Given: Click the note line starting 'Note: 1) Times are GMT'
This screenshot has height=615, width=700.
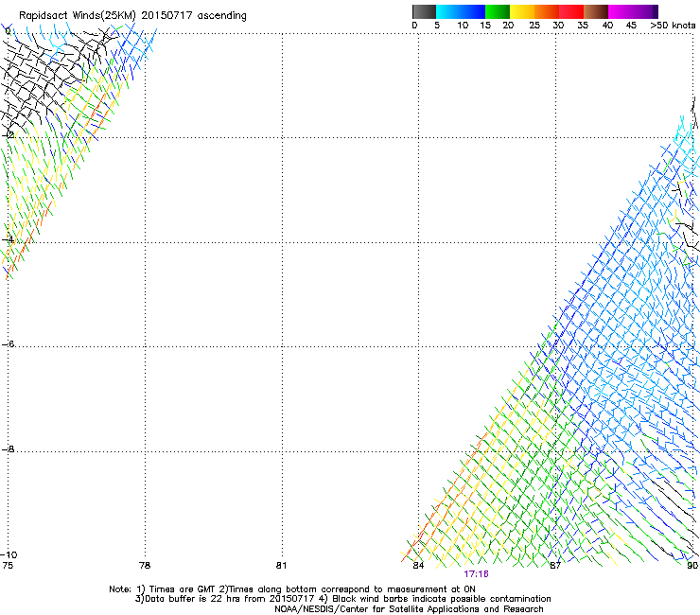Looking at the screenshot, I should pos(292,589).
